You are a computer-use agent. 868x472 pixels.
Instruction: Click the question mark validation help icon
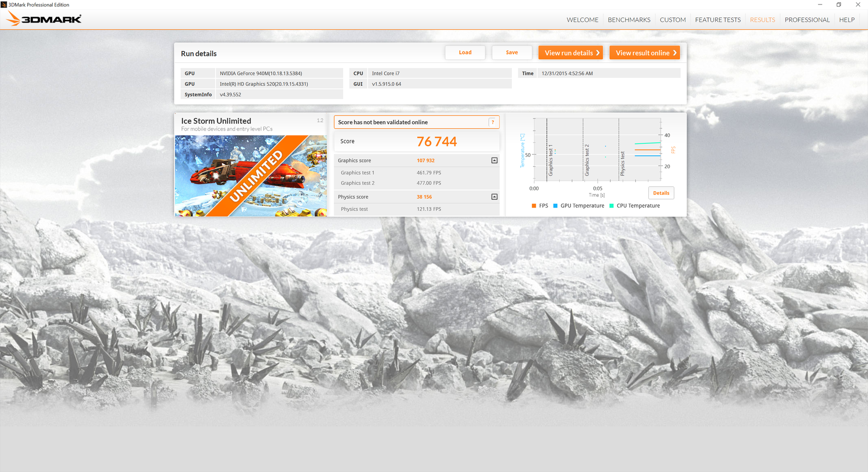click(493, 122)
